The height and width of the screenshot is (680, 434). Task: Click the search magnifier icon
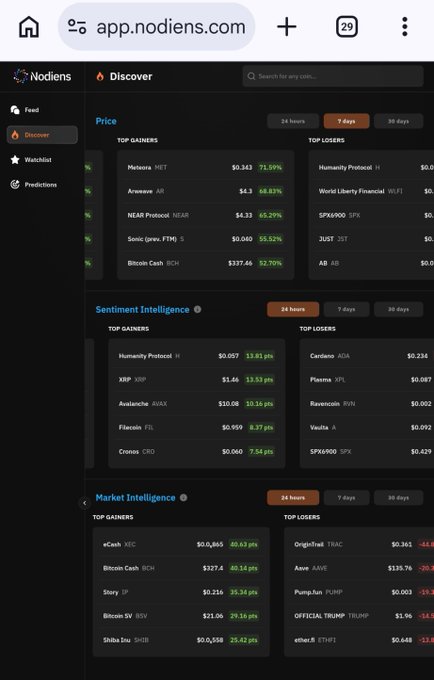click(251, 76)
